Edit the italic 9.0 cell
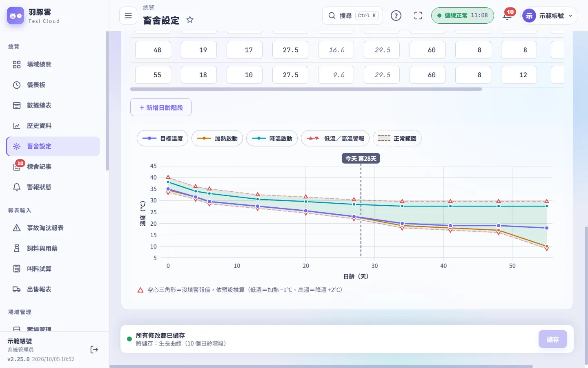The height and width of the screenshot is (368, 588). tap(336, 75)
